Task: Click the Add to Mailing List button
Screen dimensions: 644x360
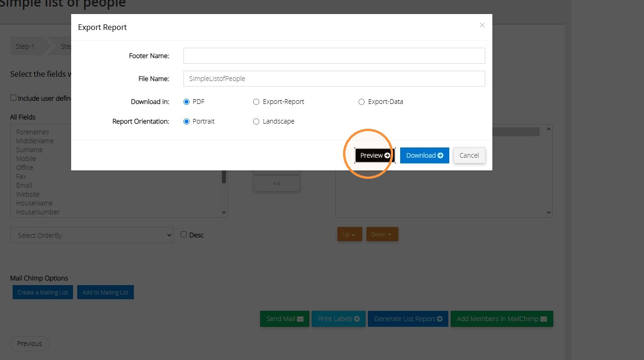Action: (x=105, y=292)
